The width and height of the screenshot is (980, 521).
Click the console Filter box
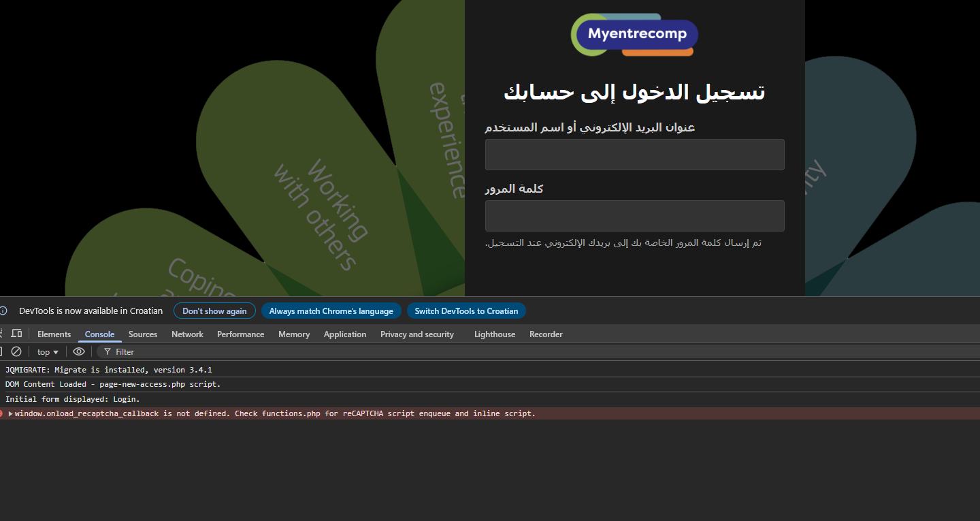pyautogui.click(x=538, y=352)
